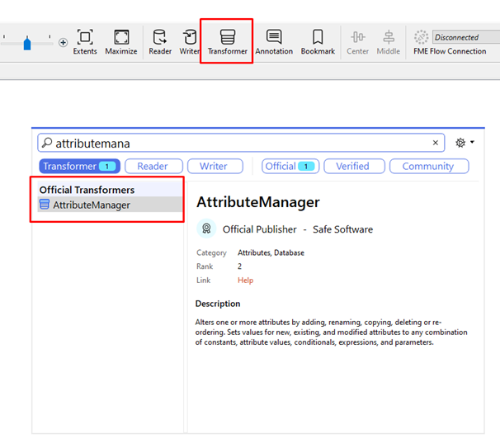
Task: Add a Reader from toolbar
Action: tap(160, 42)
